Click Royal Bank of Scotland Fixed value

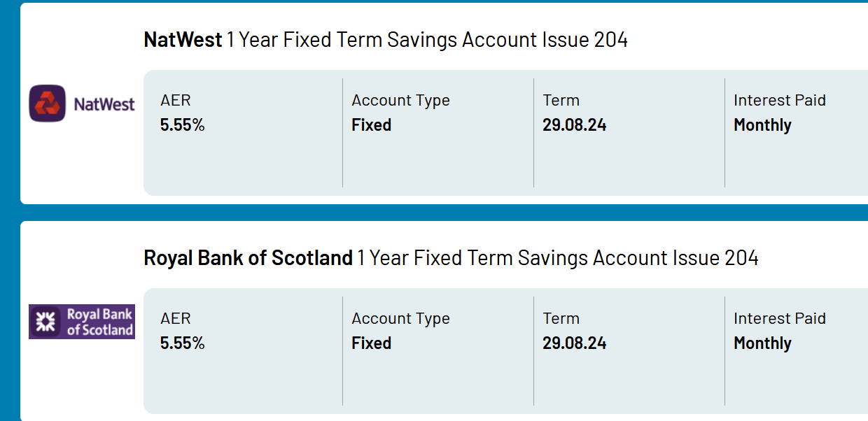click(372, 343)
